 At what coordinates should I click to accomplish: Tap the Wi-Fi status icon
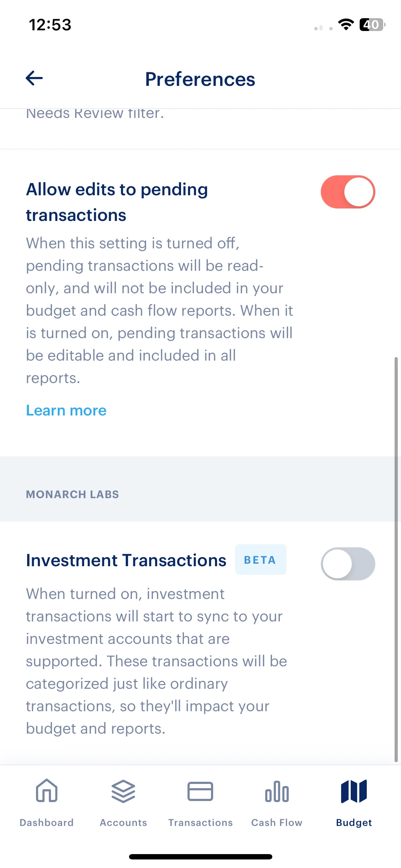[346, 25]
